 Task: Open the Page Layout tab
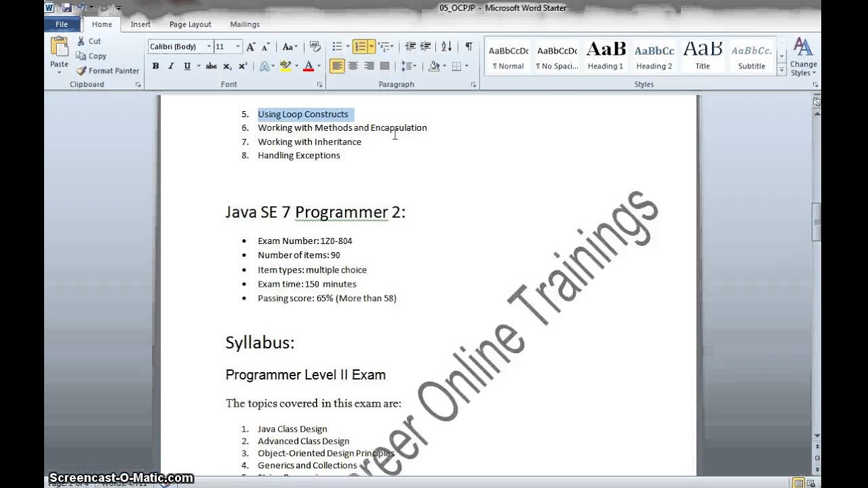191,24
